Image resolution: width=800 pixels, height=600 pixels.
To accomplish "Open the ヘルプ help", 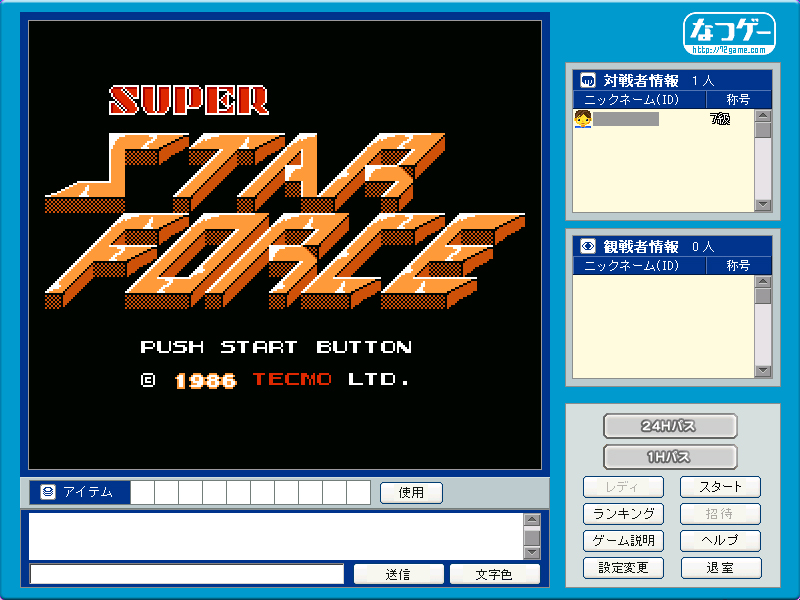I will pyautogui.click(x=720, y=541).
